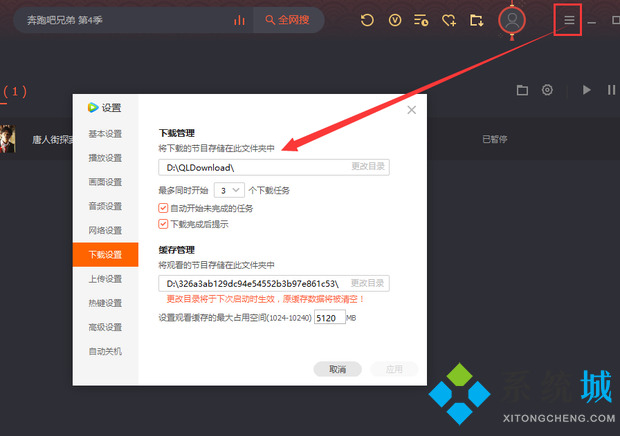Image resolution: width=620 pixels, height=436 pixels.
Task: Open download settings gear icon
Action: click(x=547, y=90)
